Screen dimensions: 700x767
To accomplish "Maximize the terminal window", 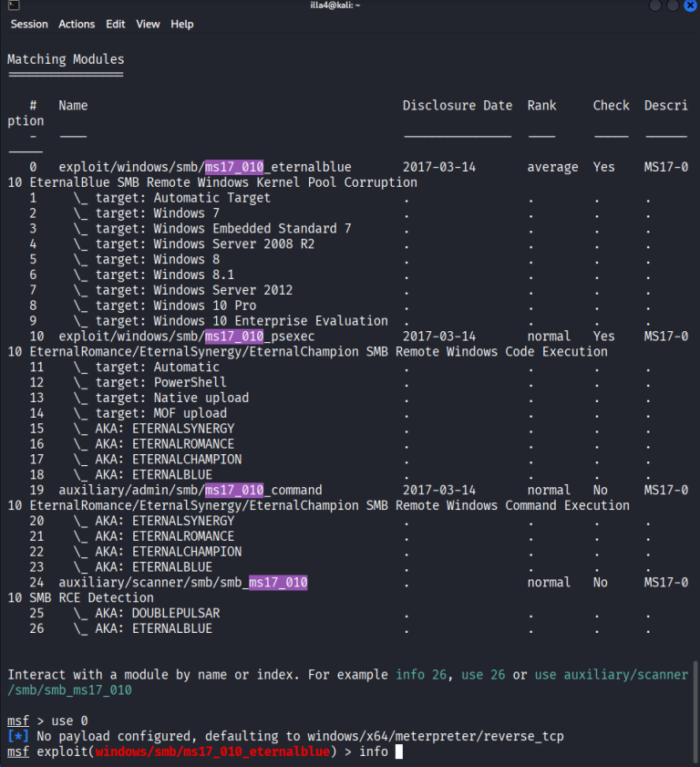I will click(x=674, y=6).
